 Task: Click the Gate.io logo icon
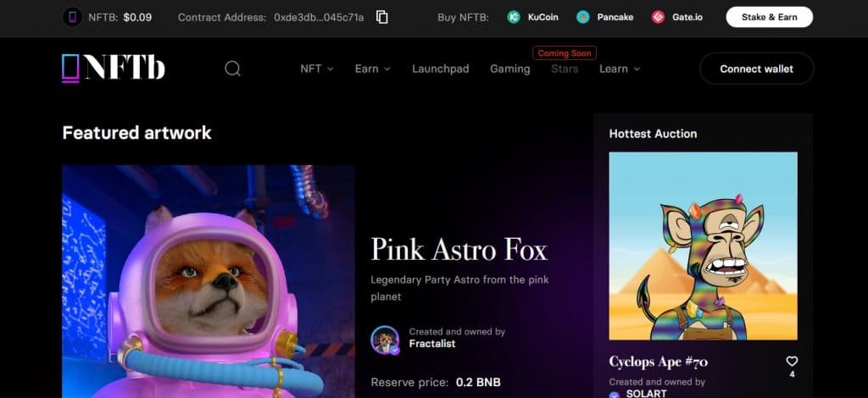coord(658,17)
